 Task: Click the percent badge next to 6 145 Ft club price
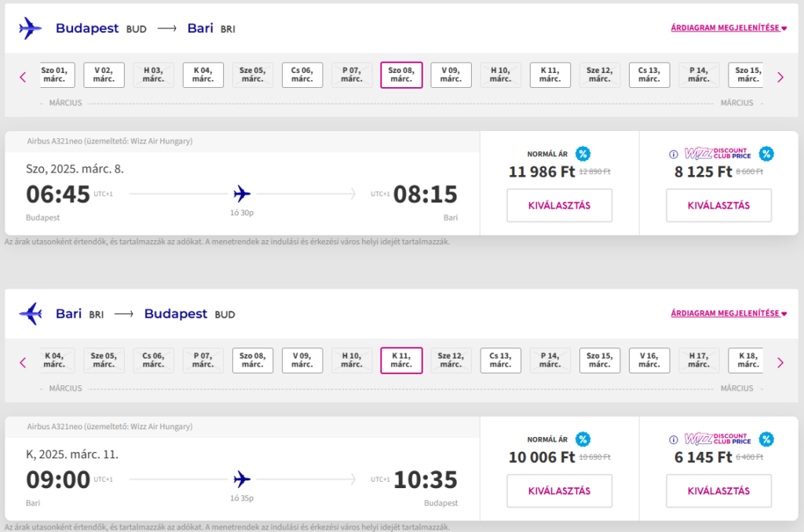point(766,439)
